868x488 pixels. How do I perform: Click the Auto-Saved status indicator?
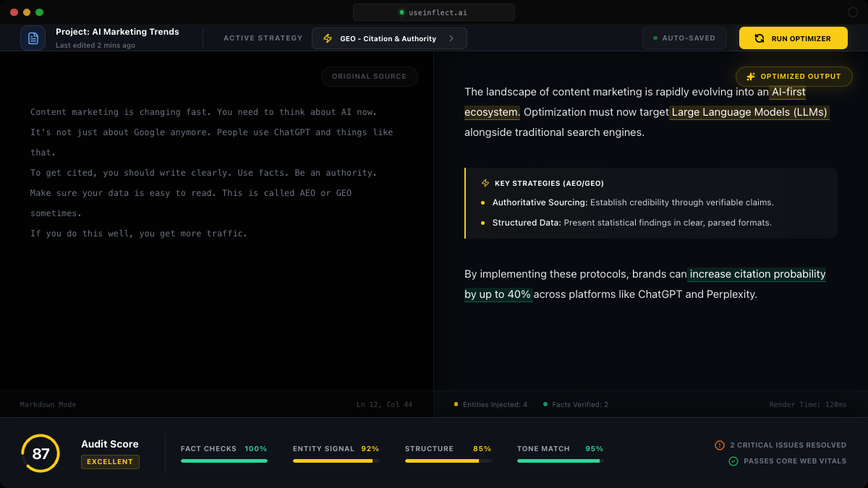coord(684,38)
